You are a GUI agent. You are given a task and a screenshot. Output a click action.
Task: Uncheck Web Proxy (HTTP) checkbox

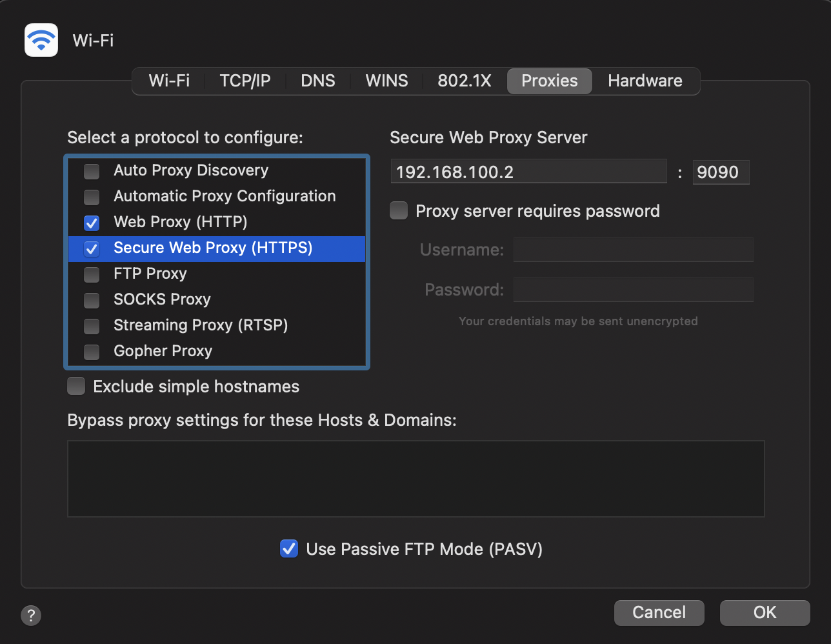[x=92, y=223]
